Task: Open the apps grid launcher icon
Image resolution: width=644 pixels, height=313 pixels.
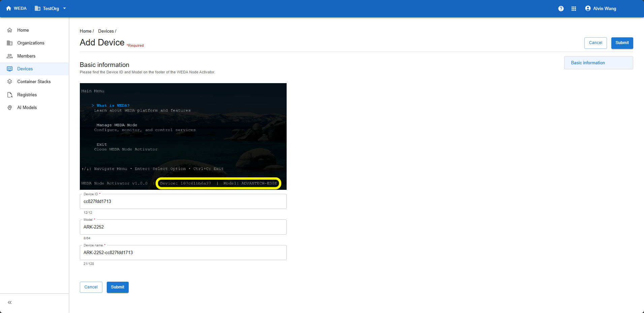Action: pyautogui.click(x=574, y=8)
